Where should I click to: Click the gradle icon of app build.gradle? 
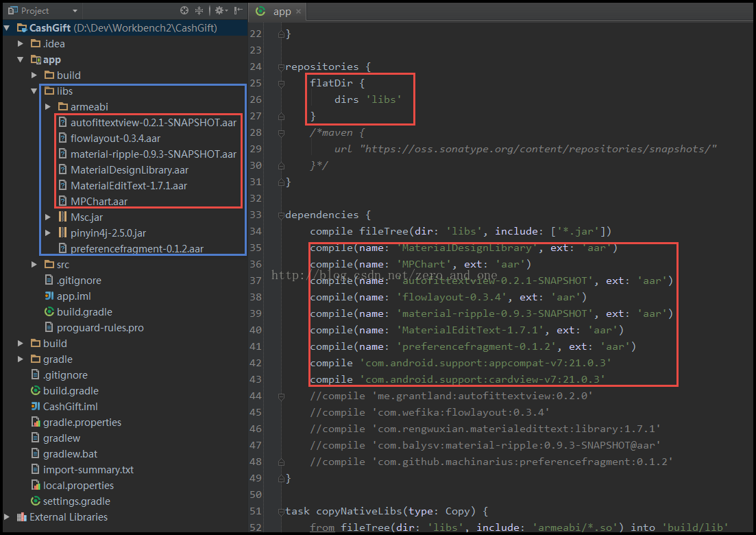49,311
